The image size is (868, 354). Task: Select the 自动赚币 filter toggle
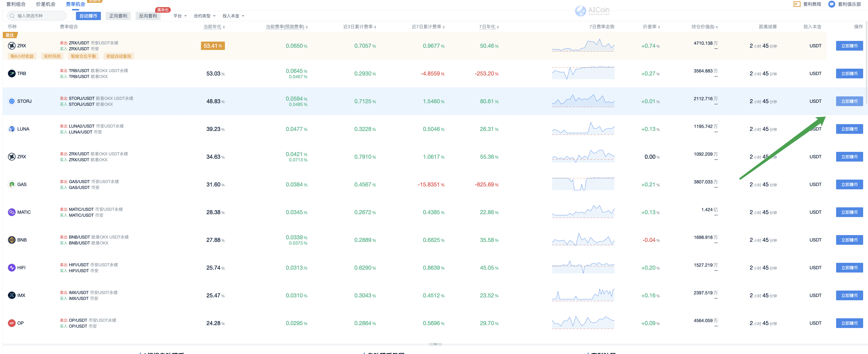88,16
